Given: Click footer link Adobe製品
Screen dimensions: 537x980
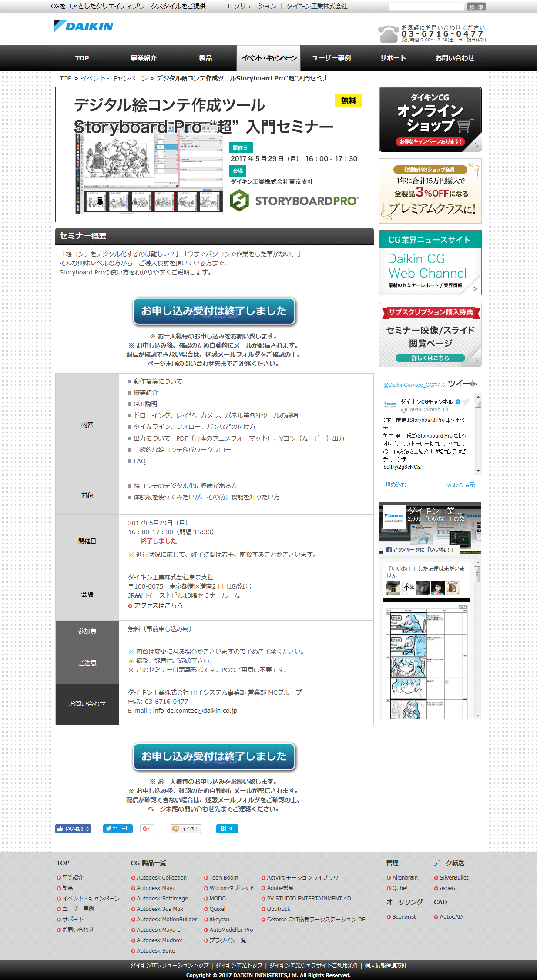Looking at the screenshot, I should click(x=280, y=888).
